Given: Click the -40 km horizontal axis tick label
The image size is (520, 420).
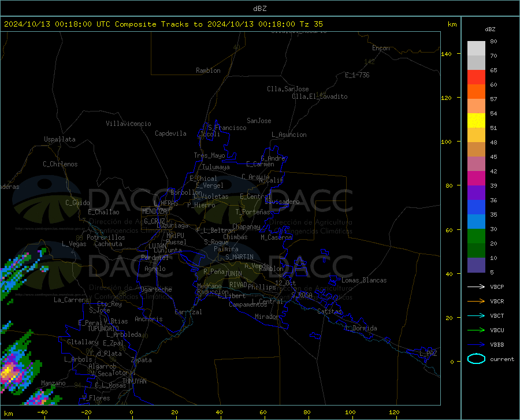Looking at the screenshot, I should click(42, 412).
